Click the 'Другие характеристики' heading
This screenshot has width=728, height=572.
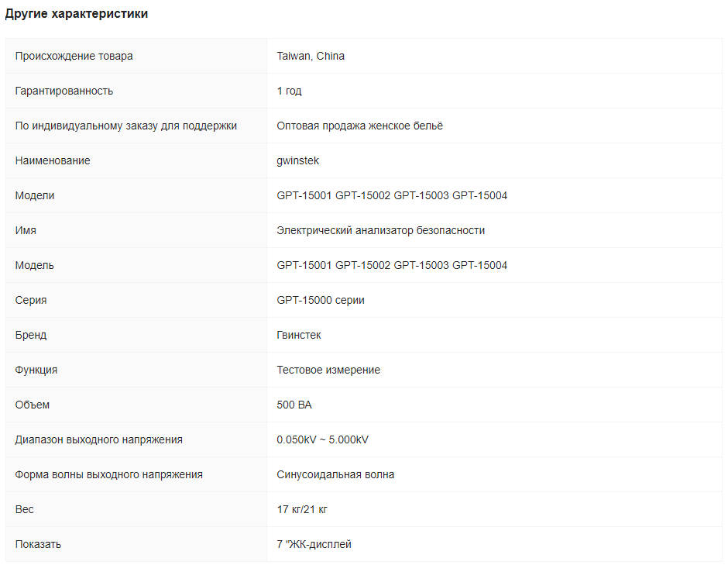77,14
